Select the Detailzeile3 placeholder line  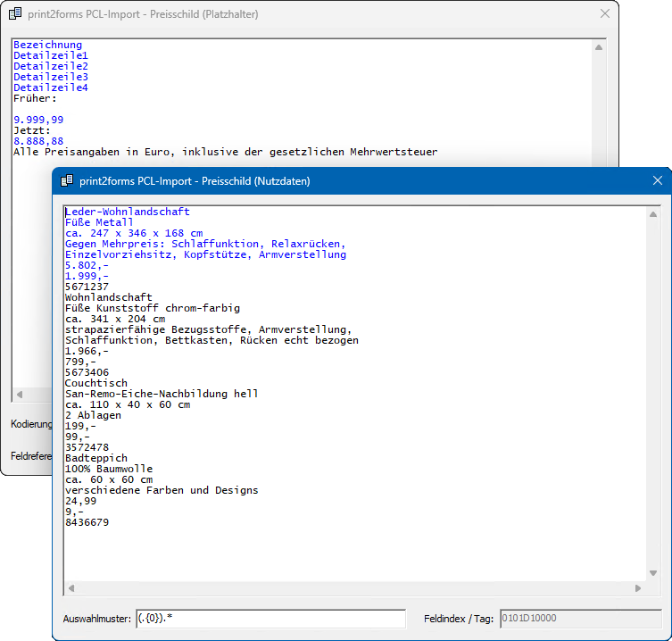coord(50,77)
